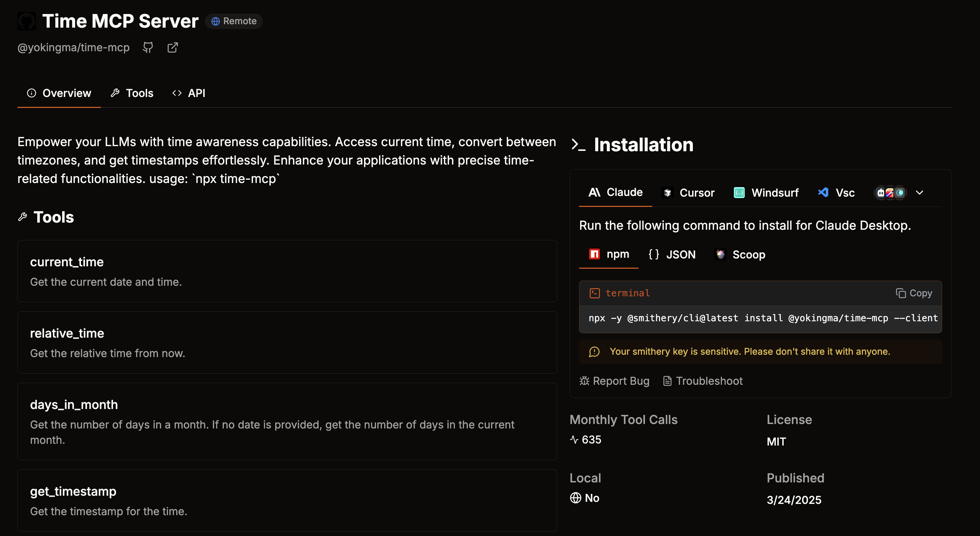Open the relative_time tool card
Image resolution: width=980 pixels, height=536 pixels.
(x=287, y=342)
